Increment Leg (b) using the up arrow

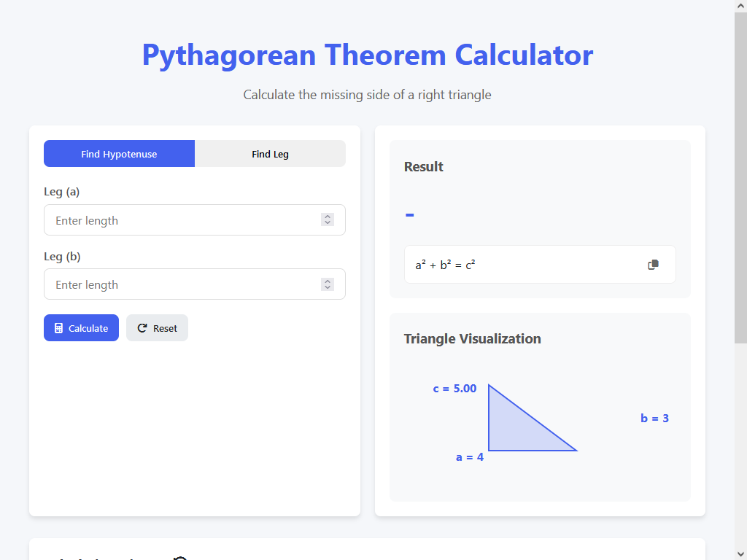[328, 281]
